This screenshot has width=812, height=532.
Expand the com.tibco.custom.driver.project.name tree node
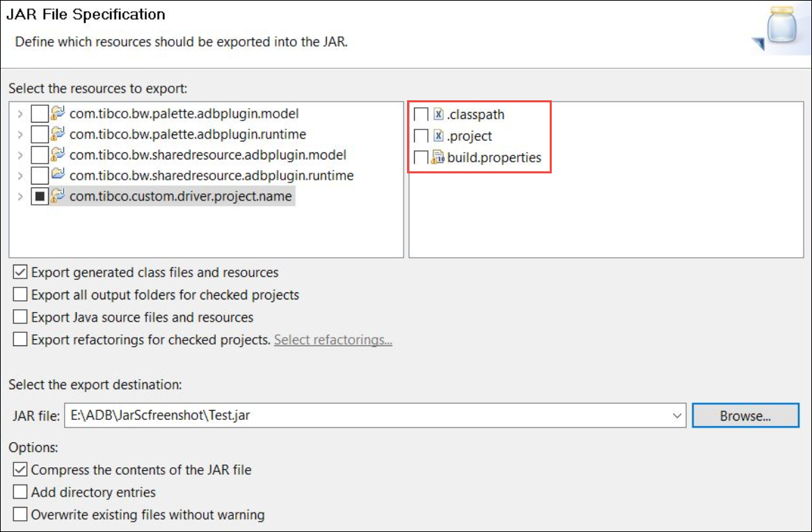[20, 196]
